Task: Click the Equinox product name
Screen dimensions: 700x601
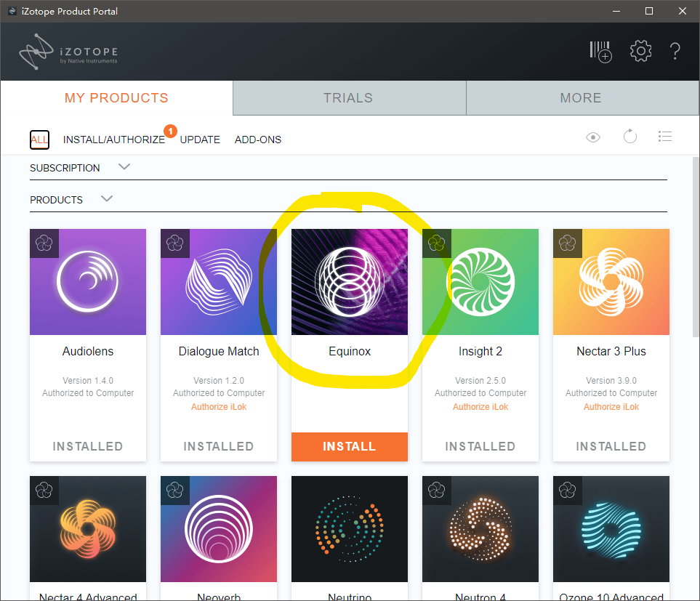Action: click(x=350, y=352)
